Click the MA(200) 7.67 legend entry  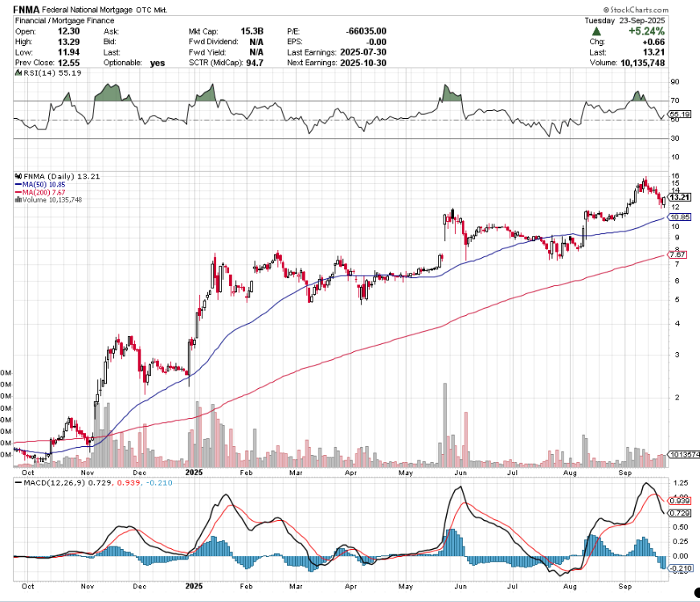(x=43, y=192)
